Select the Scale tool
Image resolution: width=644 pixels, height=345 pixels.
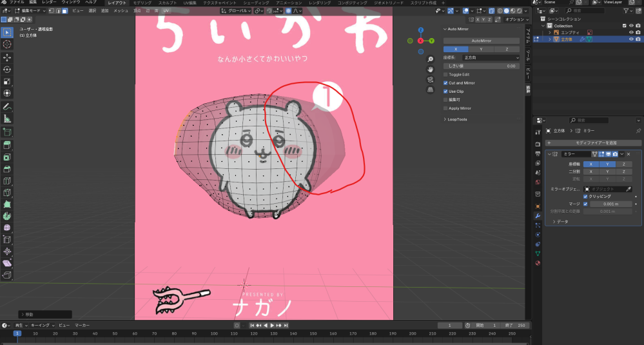click(7, 82)
